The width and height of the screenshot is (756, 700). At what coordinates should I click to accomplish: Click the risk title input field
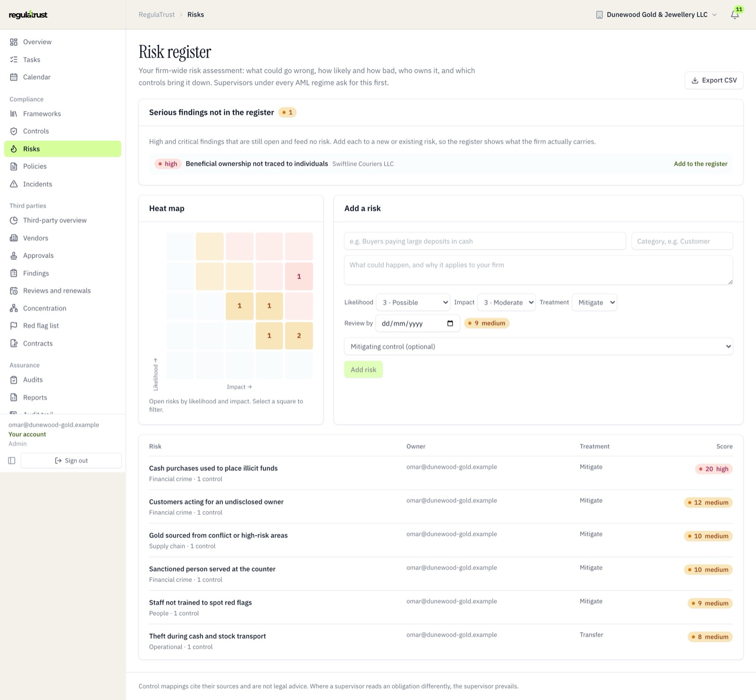[x=485, y=241]
